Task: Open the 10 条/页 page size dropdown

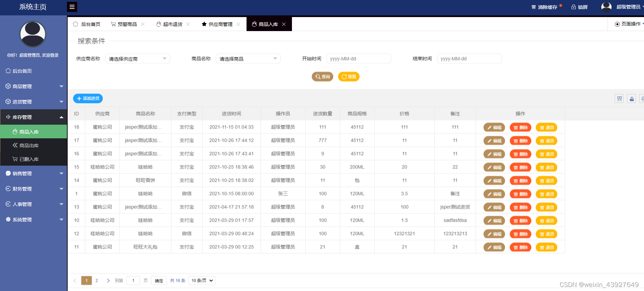Action: pyautogui.click(x=202, y=280)
